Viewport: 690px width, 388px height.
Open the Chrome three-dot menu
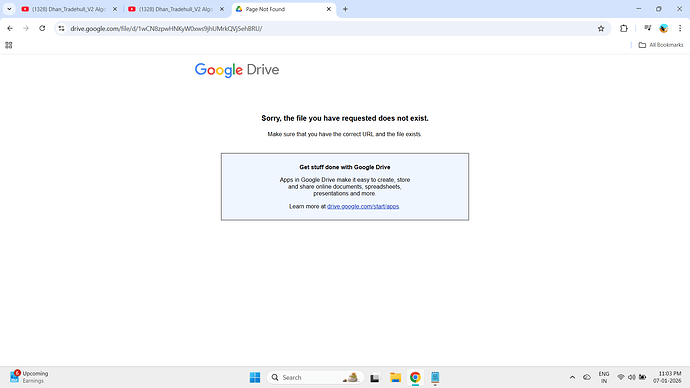680,29
